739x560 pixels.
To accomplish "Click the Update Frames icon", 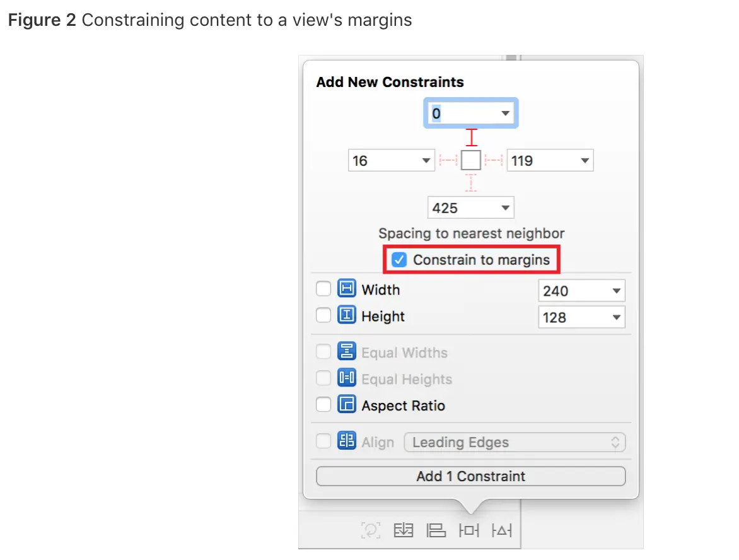I will [x=371, y=530].
